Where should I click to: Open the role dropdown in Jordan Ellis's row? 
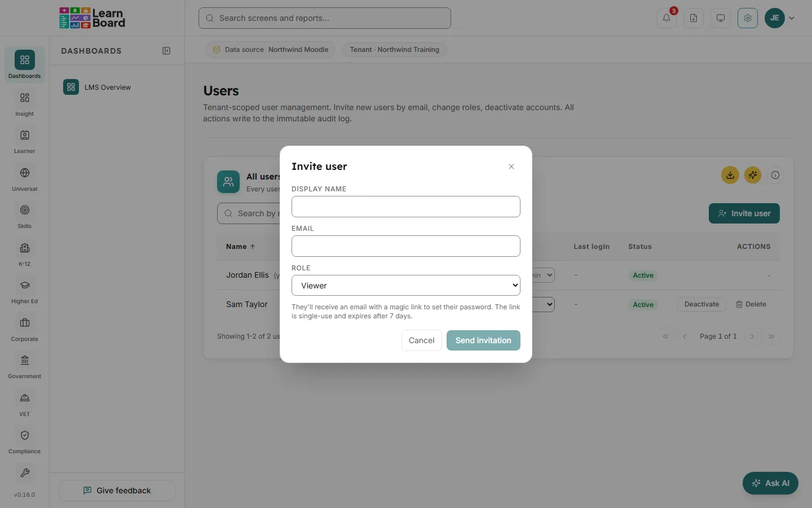click(x=543, y=275)
